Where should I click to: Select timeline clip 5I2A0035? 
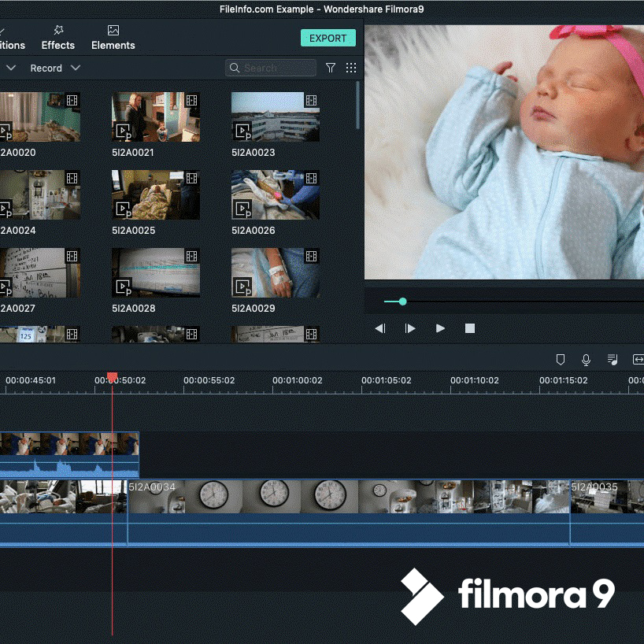(607, 513)
